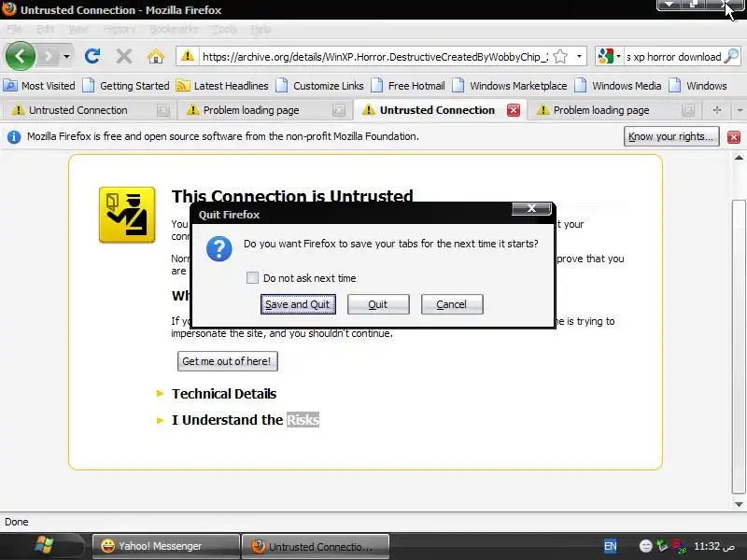Bookmark this page with the star icon
The width and height of the screenshot is (747, 560).
coord(561,57)
